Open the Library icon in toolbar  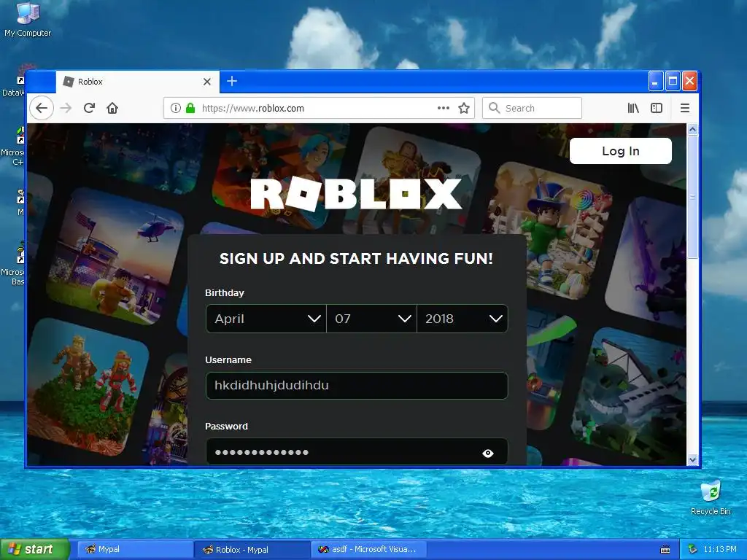633,108
